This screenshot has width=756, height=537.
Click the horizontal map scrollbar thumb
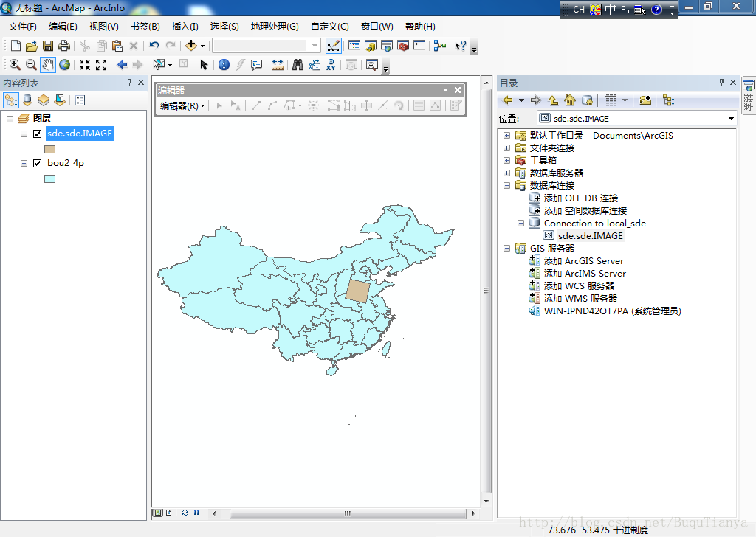pyautogui.click(x=348, y=513)
